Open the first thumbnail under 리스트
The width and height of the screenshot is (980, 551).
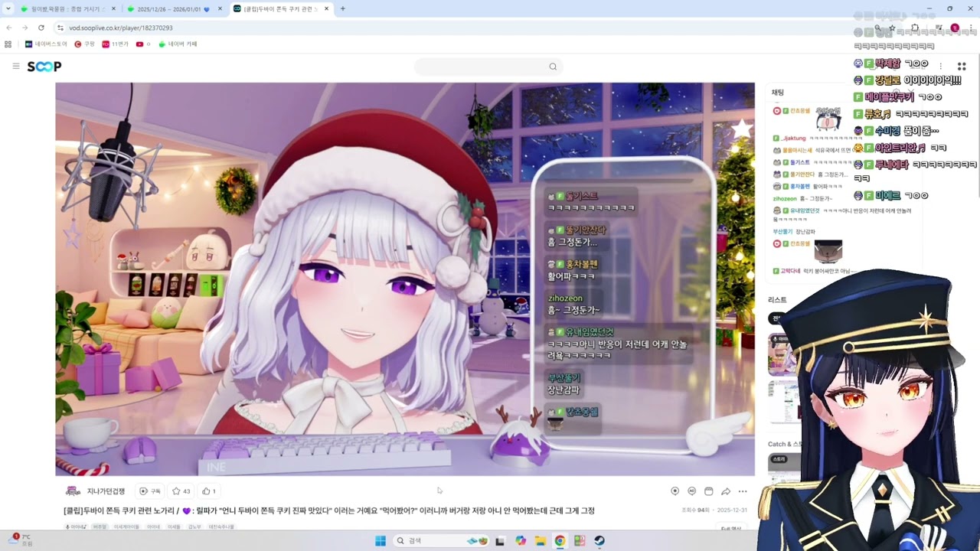tap(783, 354)
